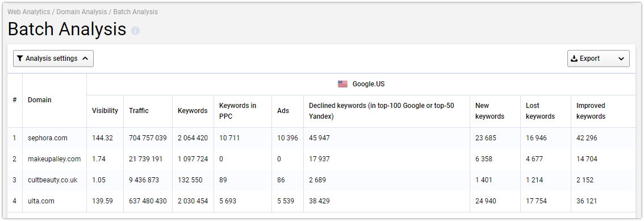Go to Domain Analysis breadcrumb
This screenshot has width=644, height=221.
point(81,12)
